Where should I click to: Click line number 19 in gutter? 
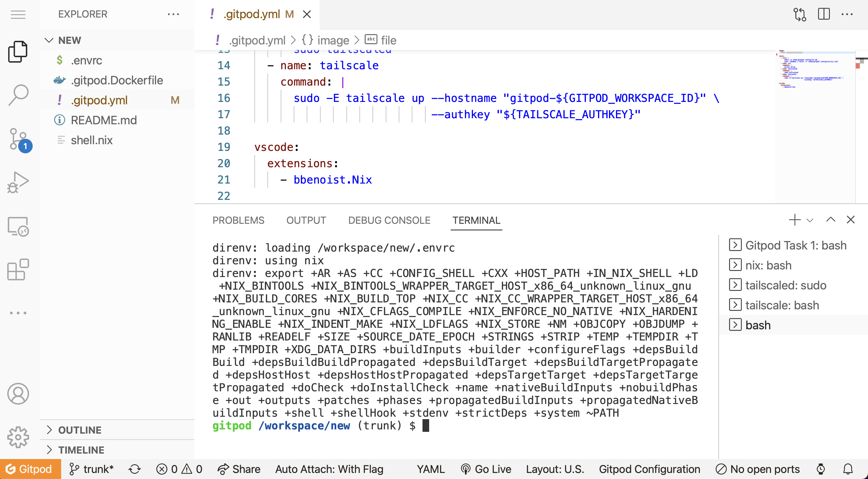coord(223,147)
